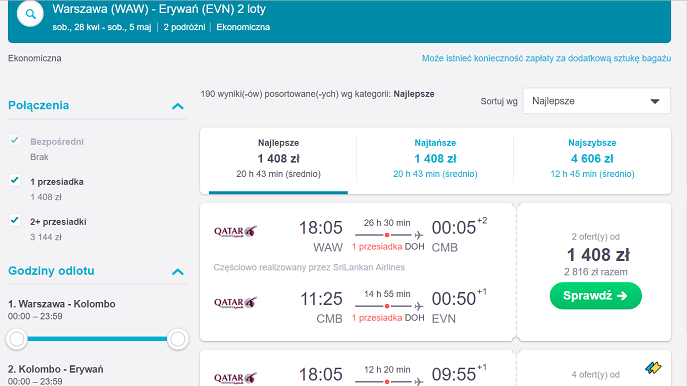Click the green Sprawdź button
The height and width of the screenshot is (386, 687).
click(595, 296)
